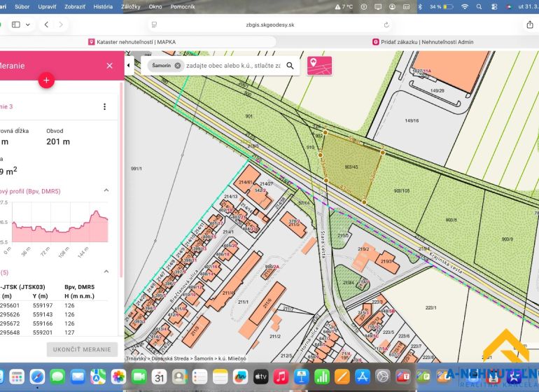Open Calendar from the Dock
The image size is (539, 392).
pyautogui.click(x=159, y=377)
